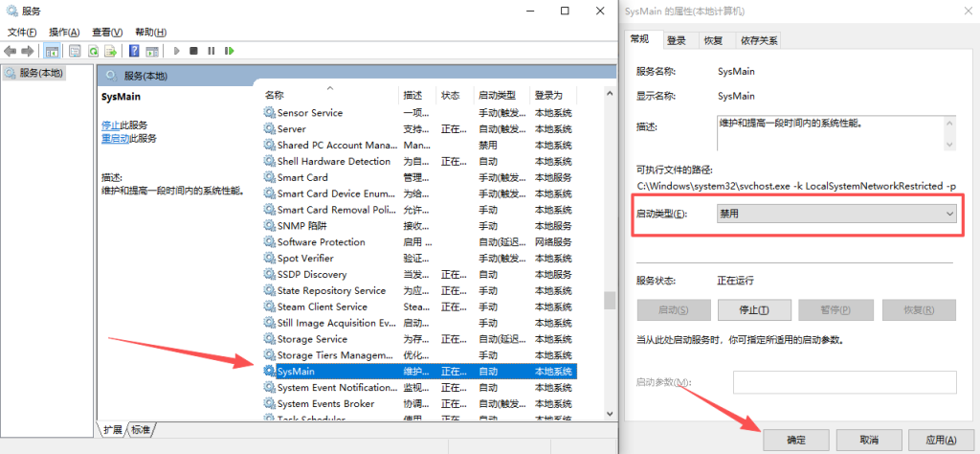
Task: Click the services list vertical scrollbar
Action: 609,300
